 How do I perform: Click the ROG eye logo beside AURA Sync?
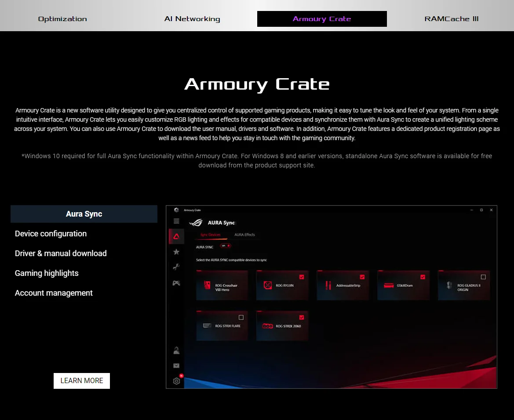coord(196,223)
